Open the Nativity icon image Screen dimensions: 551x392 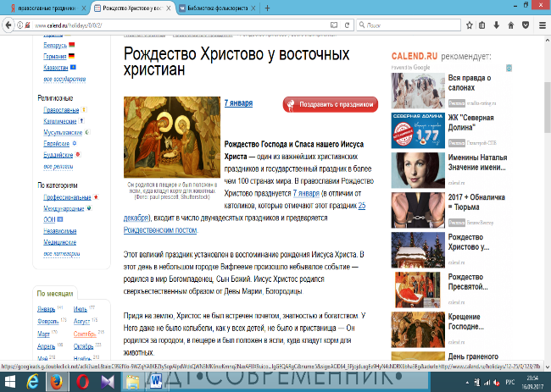pyautogui.click(x=172, y=137)
